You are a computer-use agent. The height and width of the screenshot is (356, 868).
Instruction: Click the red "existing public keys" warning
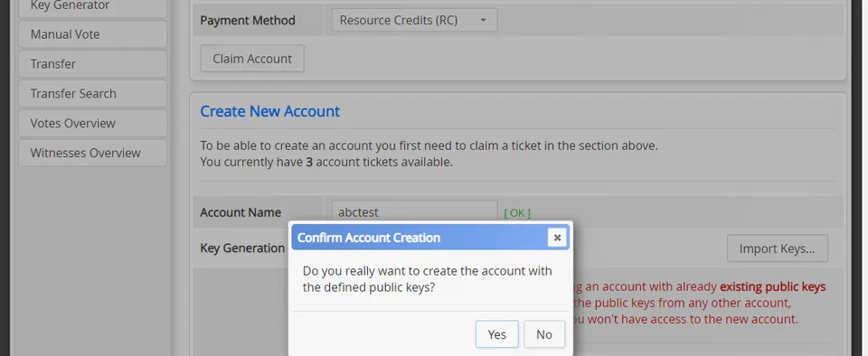point(772,287)
